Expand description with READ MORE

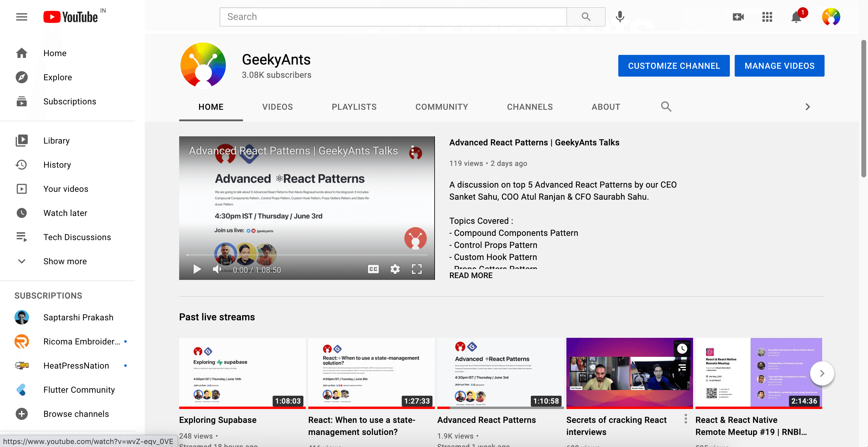pos(471,275)
